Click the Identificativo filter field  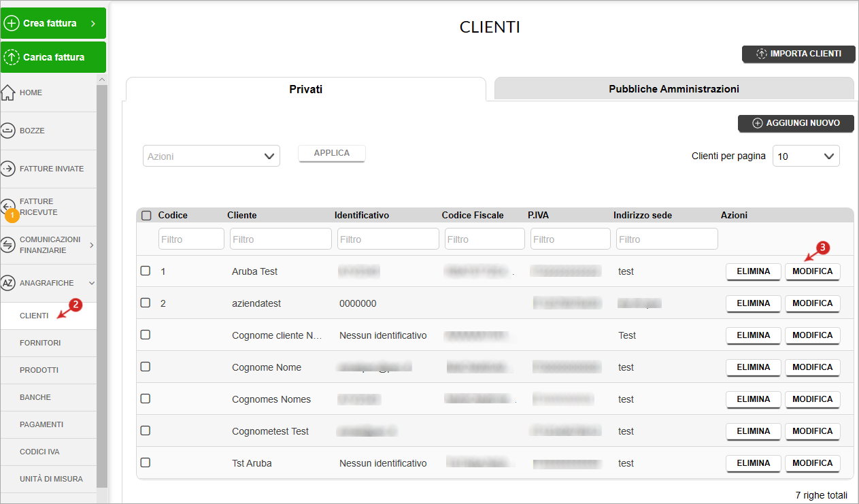(x=388, y=239)
